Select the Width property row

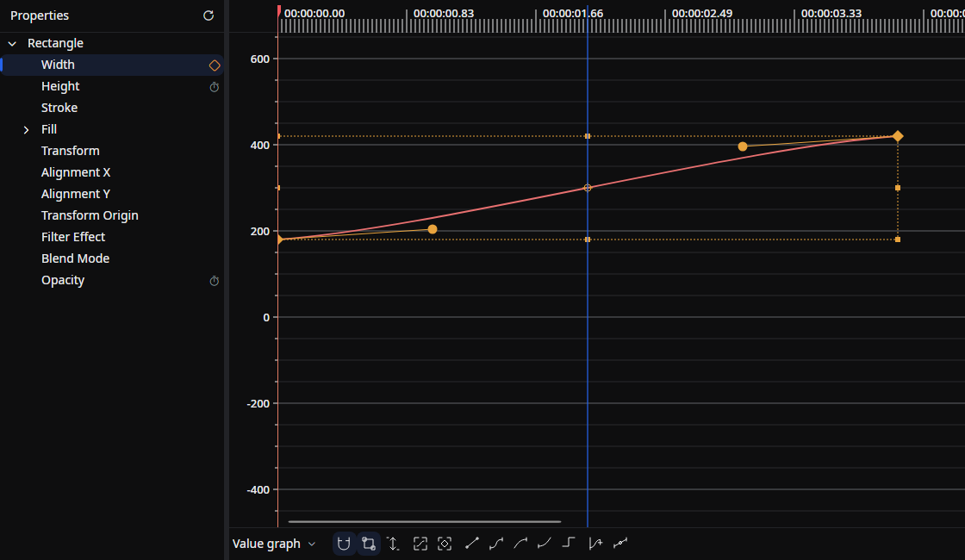[x=111, y=65]
